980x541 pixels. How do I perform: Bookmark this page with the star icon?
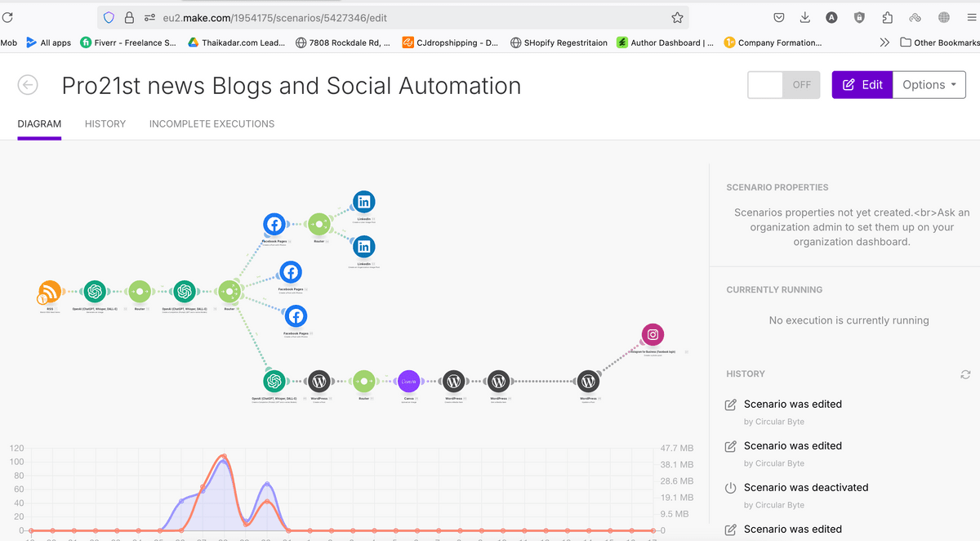pos(677,17)
